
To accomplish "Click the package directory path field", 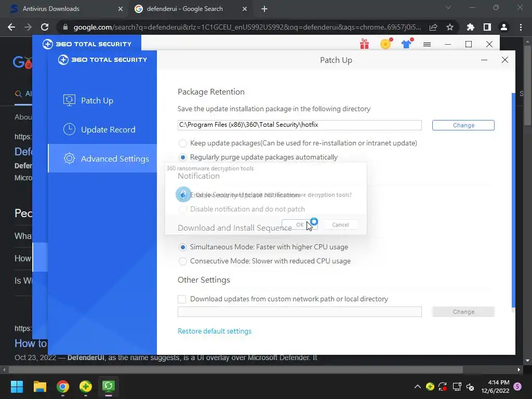I will [300, 125].
